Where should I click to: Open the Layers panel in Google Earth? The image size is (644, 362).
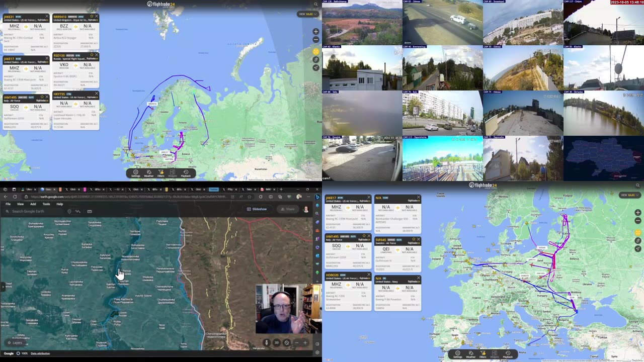(x=15, y=342)
